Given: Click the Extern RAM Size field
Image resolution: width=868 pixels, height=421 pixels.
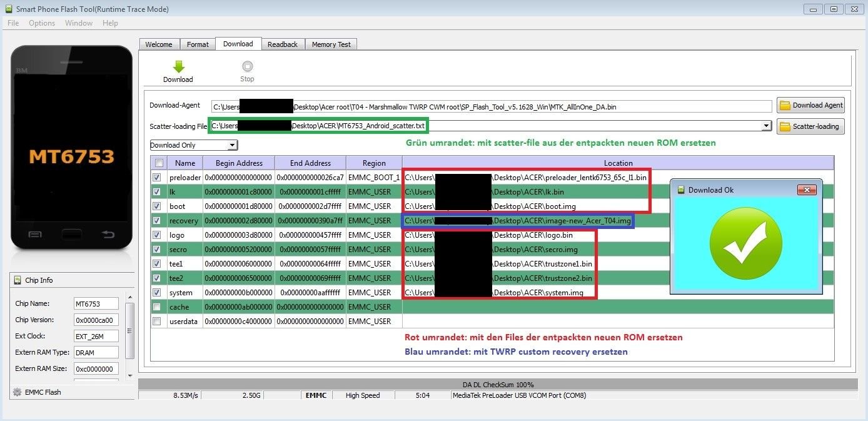Looking at the screenshot, I should (x=96, y=368).
